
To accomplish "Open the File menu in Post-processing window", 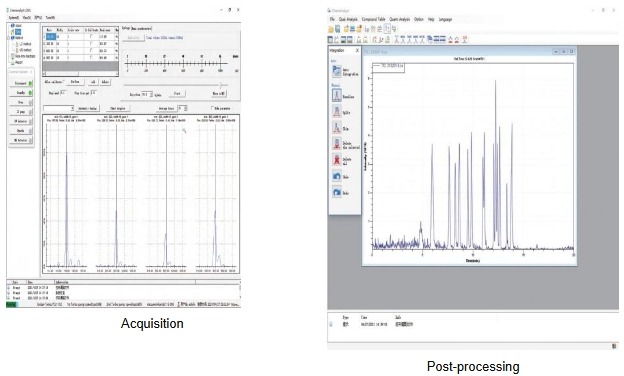I will click(332, 19).
